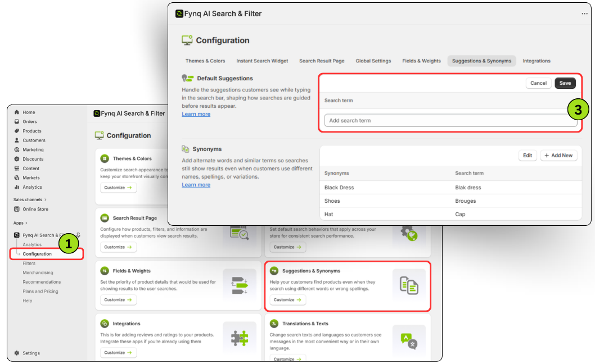Screen dimensions: 595x364
Task: Click the Markets globe icon
Action: click(17, 178)
